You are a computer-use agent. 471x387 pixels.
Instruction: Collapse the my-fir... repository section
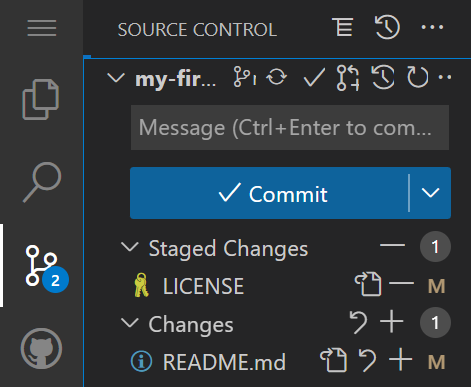pos(116,78)
